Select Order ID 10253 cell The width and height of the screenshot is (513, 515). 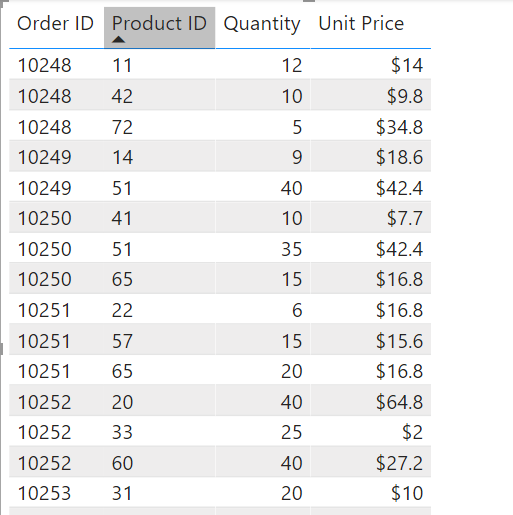click(x=56, y=493)
